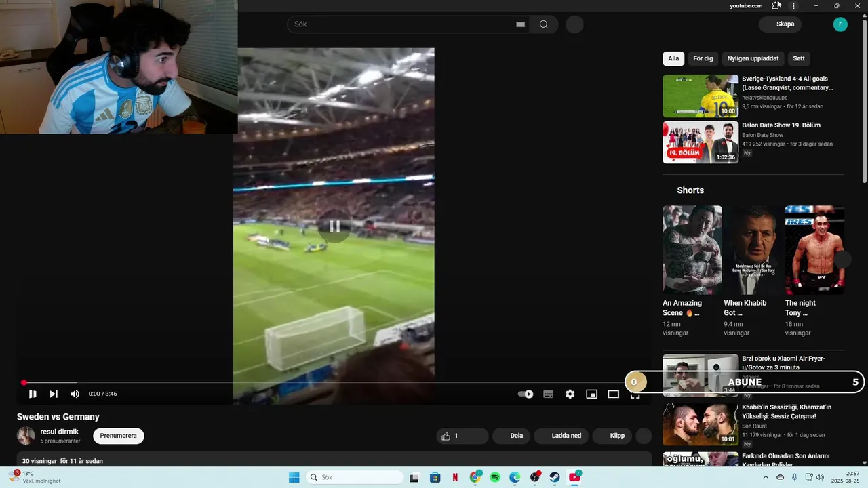Open the resul dirmik channel avatar
This screenshot has height=488, width=868.
coord(26,436)
